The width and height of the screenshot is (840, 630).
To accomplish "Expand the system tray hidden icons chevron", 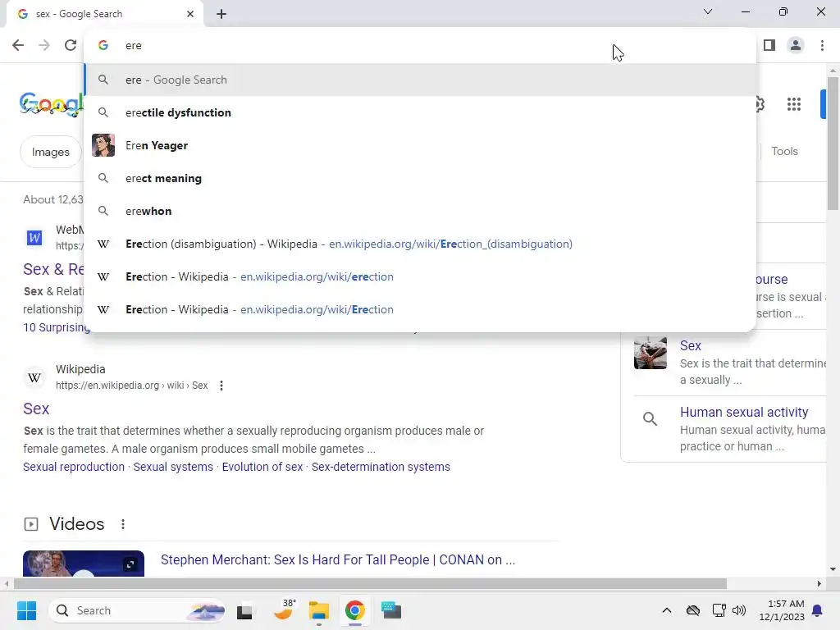I will tap(667, 610).
